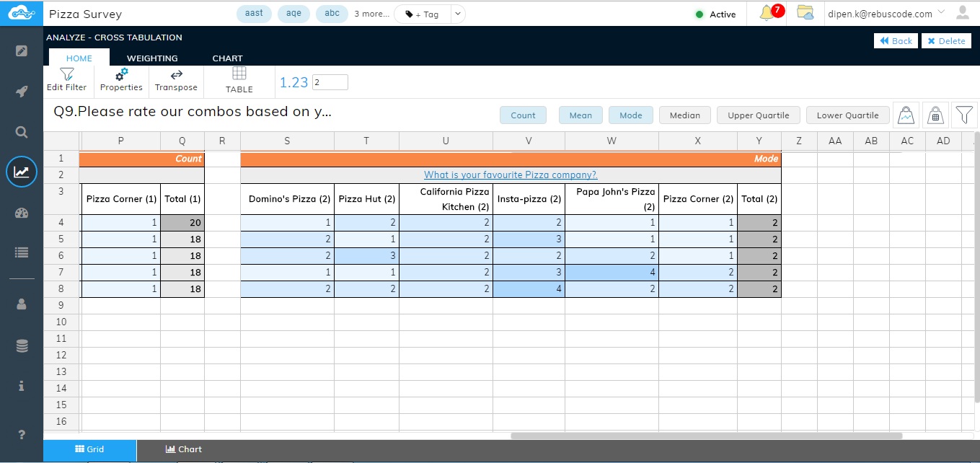Toggle the Mode statistic

[630, 115]
